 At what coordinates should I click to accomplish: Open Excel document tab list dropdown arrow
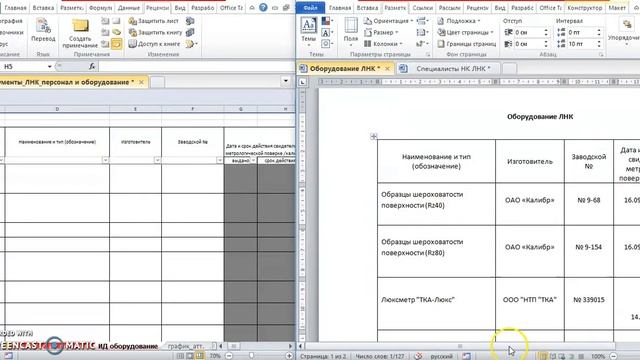pos(286,81)
